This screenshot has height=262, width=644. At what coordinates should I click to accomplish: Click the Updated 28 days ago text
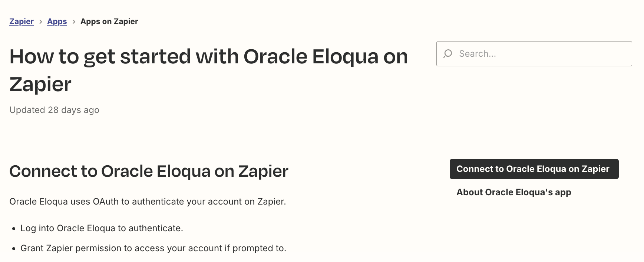[54, 110]
